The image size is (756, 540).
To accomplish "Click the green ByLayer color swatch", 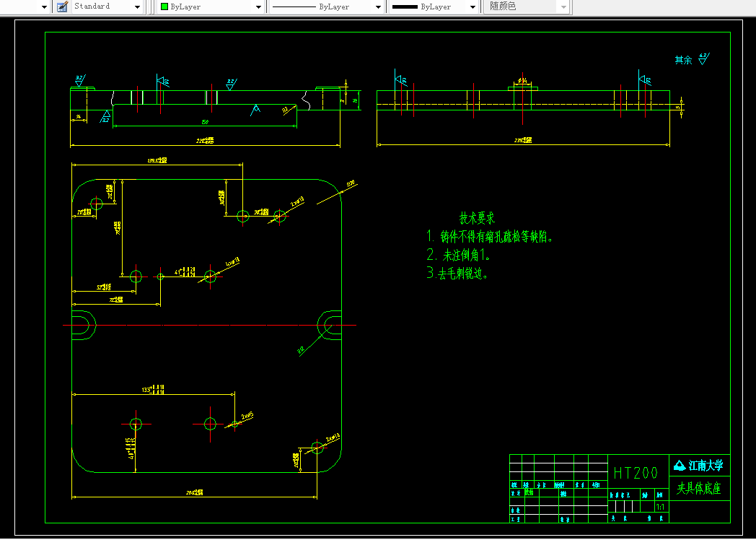I will tap(164, 6).
